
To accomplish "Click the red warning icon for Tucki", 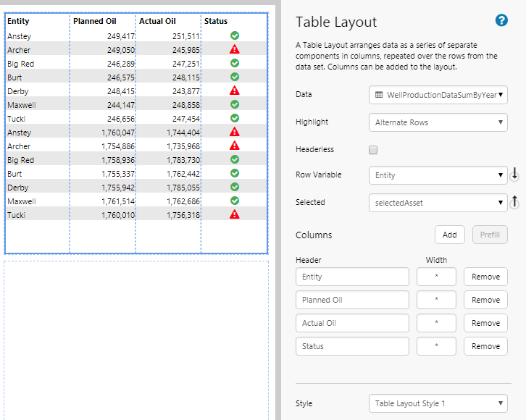I will click(235, 214).
